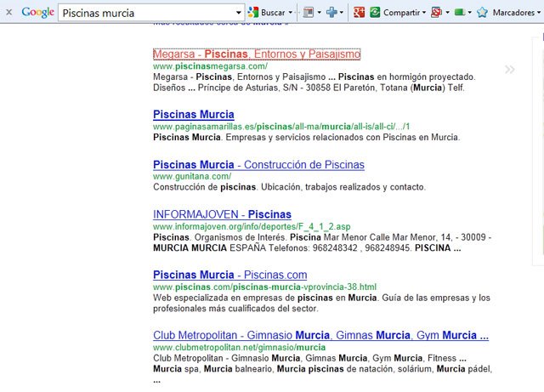Open dropdown next to the green bar icon
The height and width of the screenshot is (392, 544).
[x=470, y=13]
